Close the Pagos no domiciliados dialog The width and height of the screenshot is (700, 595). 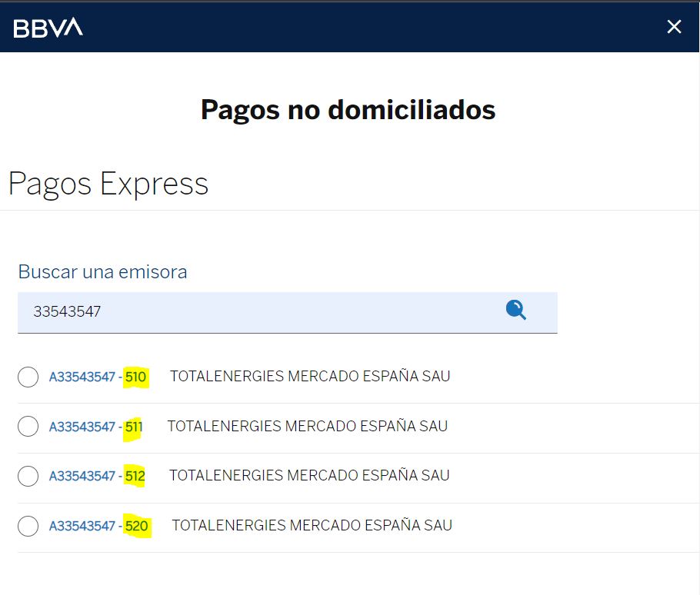tap(674, 27)
